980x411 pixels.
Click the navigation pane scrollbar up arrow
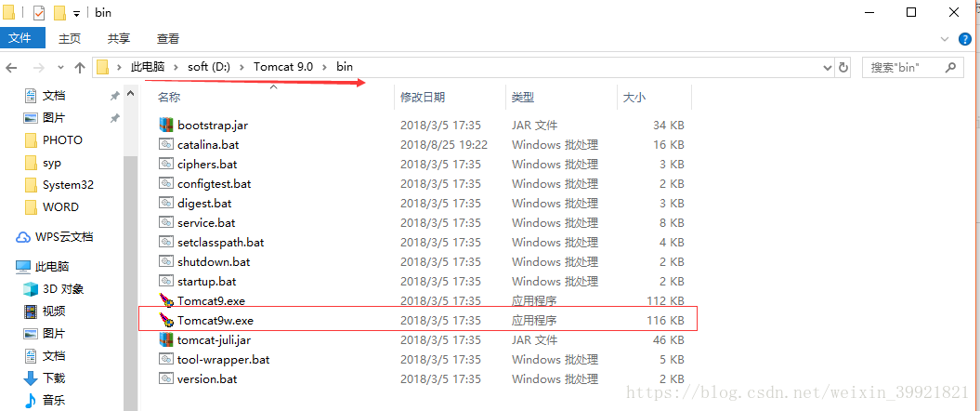tap(131, 94)
